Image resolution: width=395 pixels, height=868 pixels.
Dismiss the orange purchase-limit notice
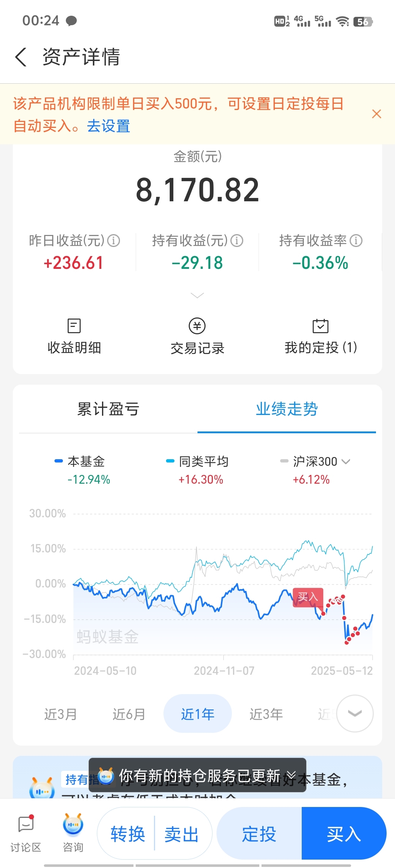[x=376, y=114]
